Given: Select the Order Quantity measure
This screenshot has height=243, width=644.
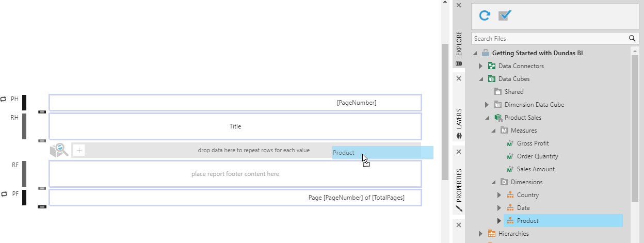Looking at the screenshot, I should point(537,156).
